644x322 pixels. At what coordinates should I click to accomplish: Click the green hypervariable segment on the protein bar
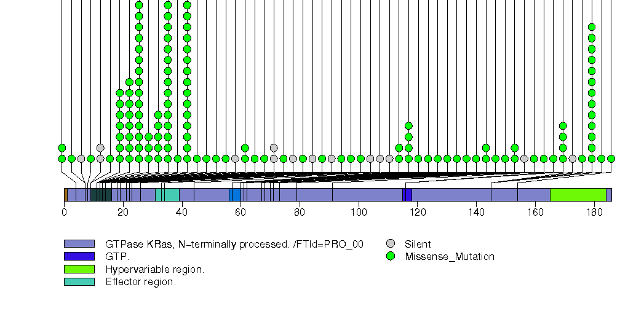578,195
